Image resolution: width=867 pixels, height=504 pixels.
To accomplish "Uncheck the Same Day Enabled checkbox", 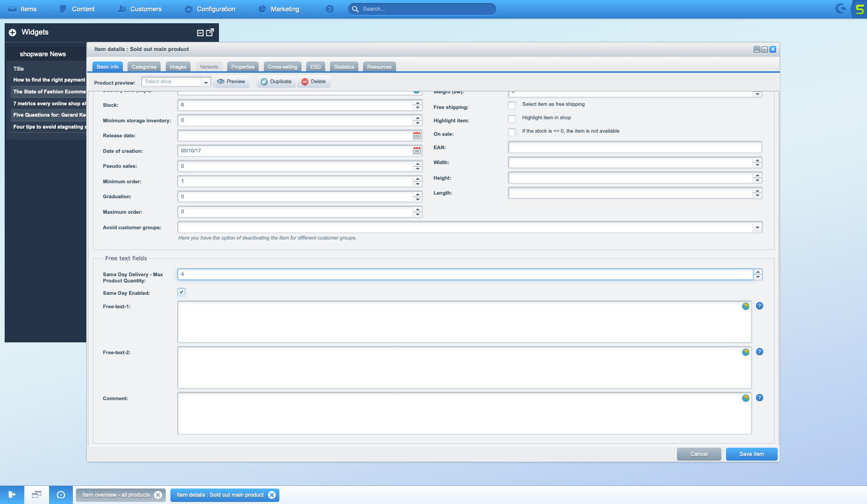I will (x=182, y=292).
